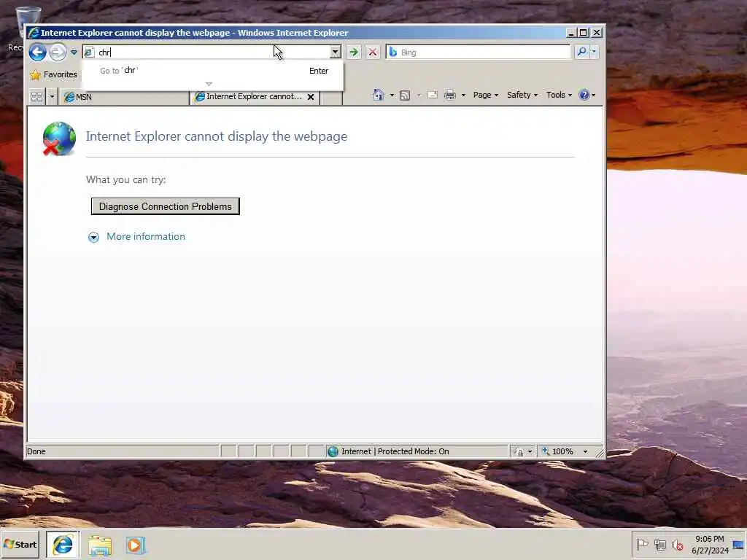Click the green Go arrow button

pos(354,52)
